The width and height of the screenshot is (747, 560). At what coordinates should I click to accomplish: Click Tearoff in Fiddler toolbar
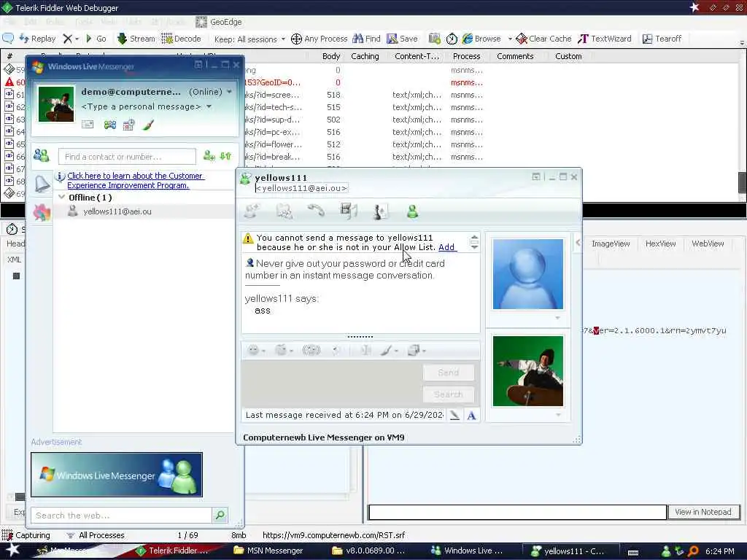(x=662, y=39)
